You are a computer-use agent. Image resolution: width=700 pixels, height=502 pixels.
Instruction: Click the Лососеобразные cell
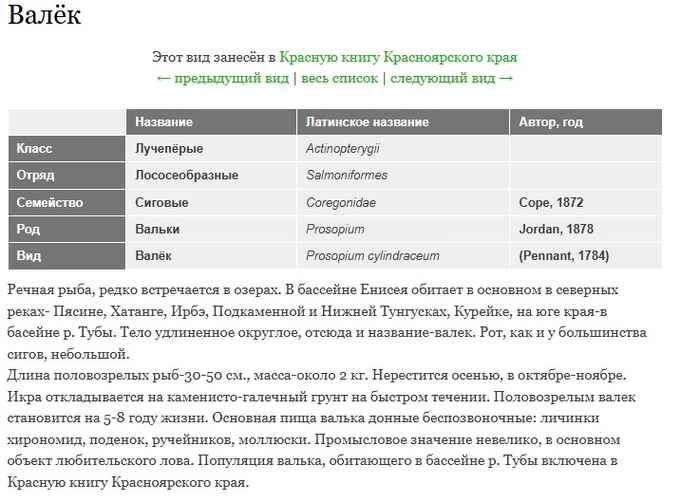[211, 175]
